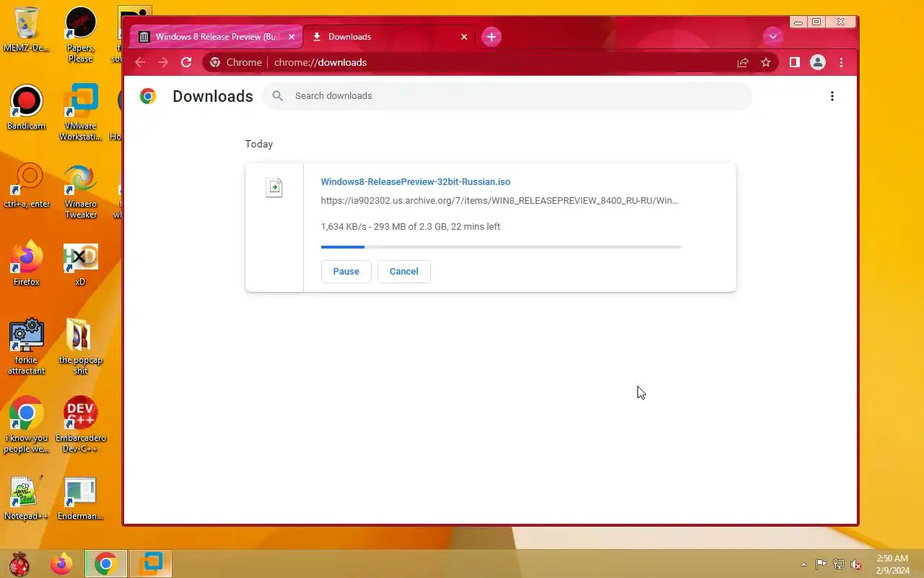This screenshot has width=924, height=578.
Task: Open Action Center flag icon
Action: pyautogui.click(x=821, y=564)
